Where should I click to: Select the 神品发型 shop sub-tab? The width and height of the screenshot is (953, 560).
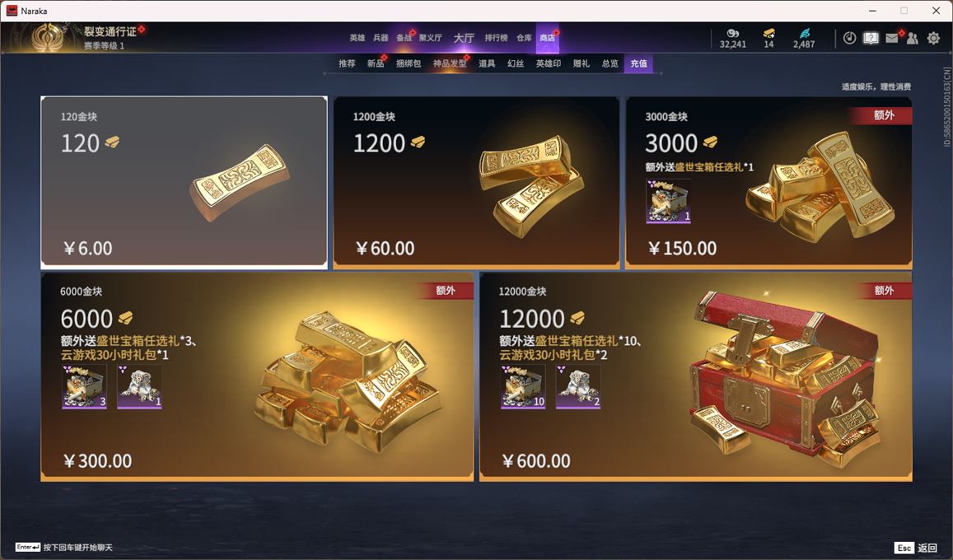[x=450, y=63]
